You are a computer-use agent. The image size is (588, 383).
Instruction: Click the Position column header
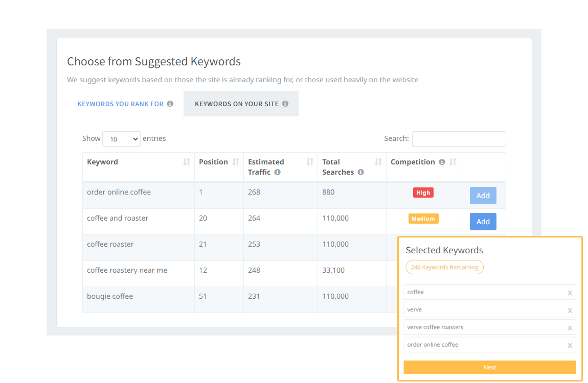tap(219, 167)
